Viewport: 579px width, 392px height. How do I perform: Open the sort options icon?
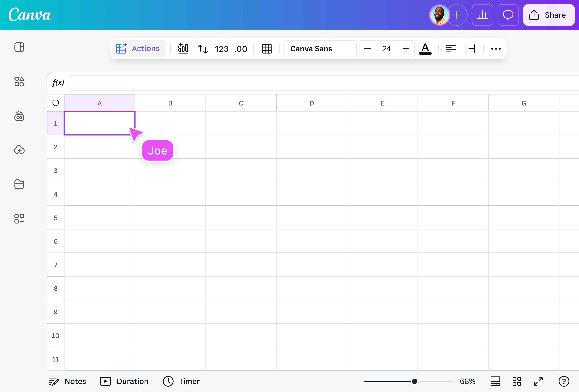203,49
